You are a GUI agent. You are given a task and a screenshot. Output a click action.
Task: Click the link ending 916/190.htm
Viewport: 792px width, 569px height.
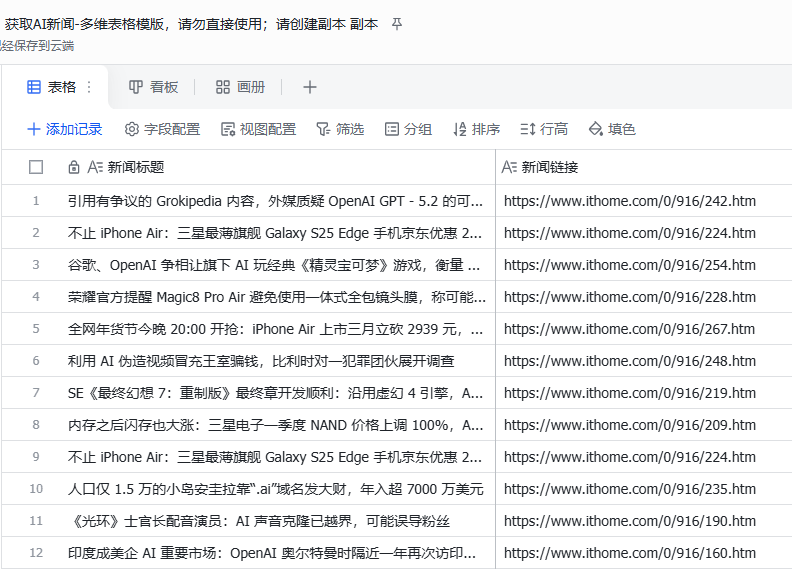tap(630, 521)
